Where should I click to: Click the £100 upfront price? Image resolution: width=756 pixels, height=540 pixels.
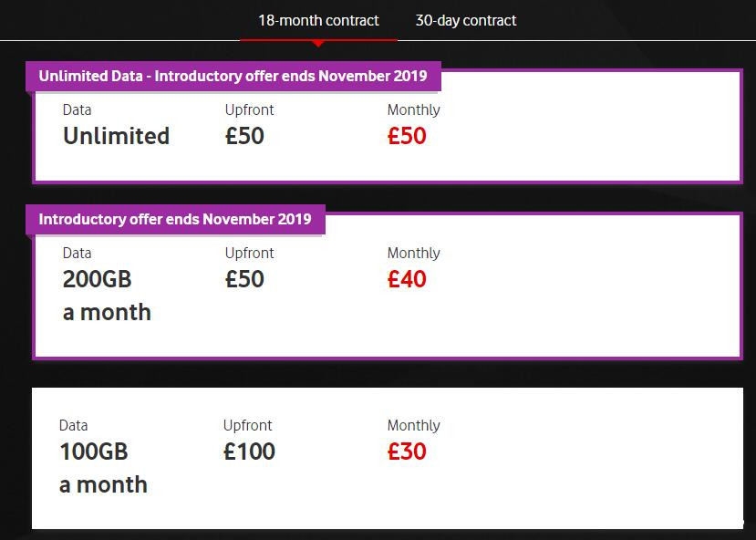[x=249, y=452]
